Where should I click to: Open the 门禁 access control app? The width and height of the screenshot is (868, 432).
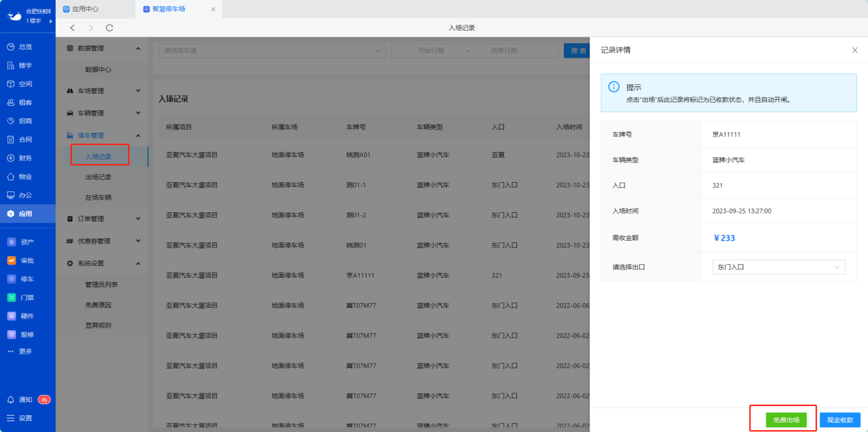20,297
